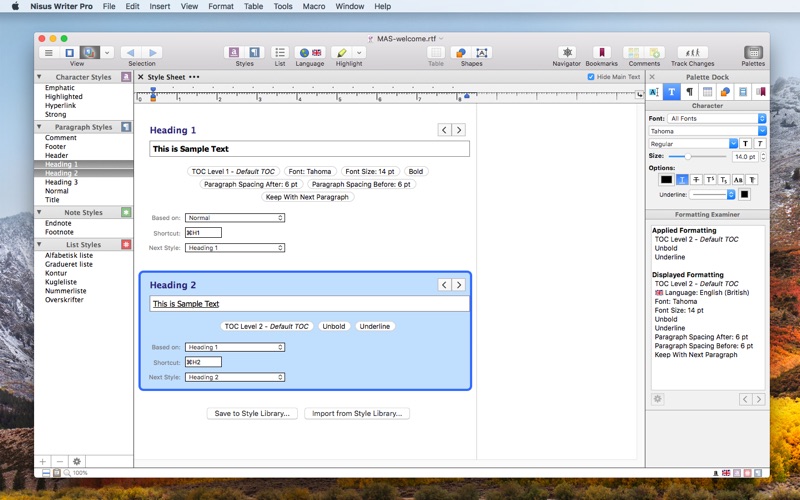This screenshot has height=500, width=800.
Task: Open the Table menu in menu bar
Action: (253, 7)
